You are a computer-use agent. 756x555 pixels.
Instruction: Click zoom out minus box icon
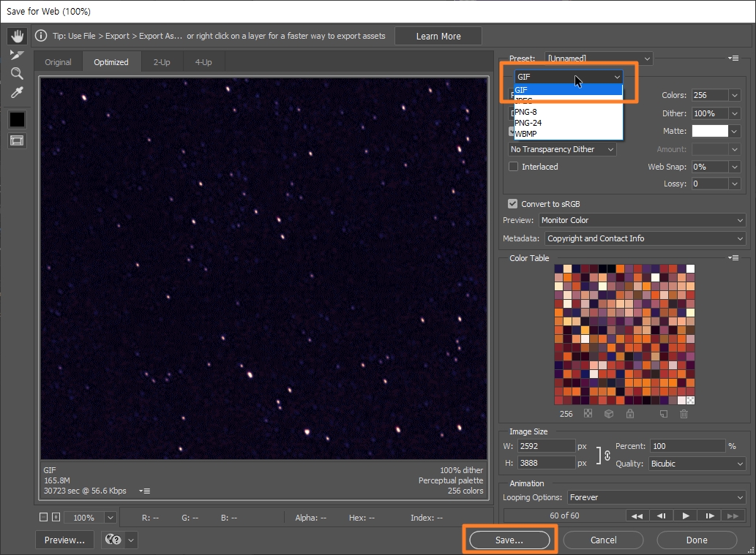pos(43,517)
